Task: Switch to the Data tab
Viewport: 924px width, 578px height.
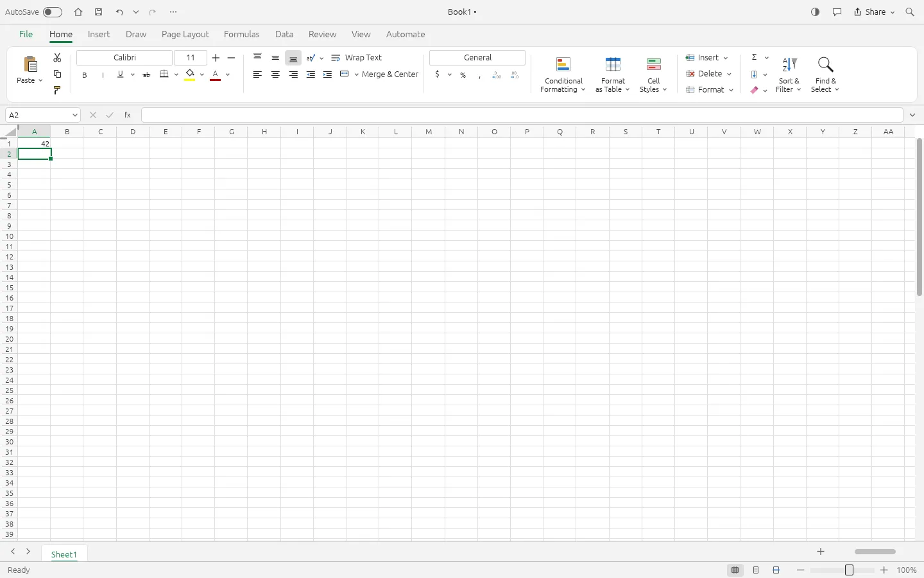Action: pyautogui.click(x=284, y=35)
